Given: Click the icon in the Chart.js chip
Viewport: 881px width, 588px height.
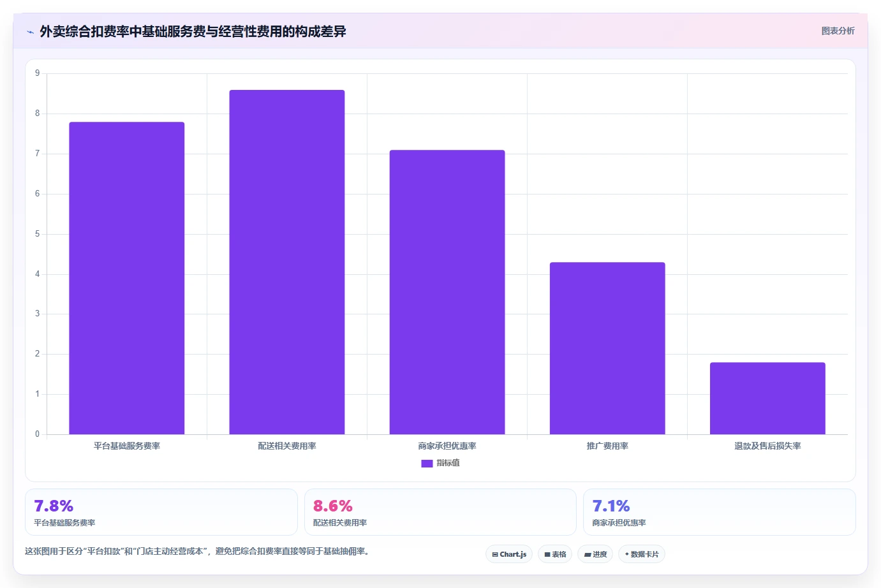Looking at the screenshot, I should [494, 555].
